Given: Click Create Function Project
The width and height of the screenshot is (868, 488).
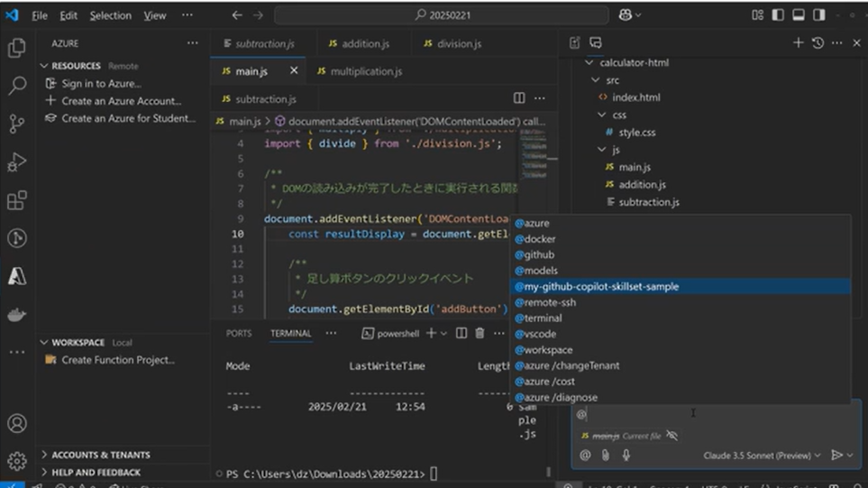Looking at the screenshot, I should 118,360.
